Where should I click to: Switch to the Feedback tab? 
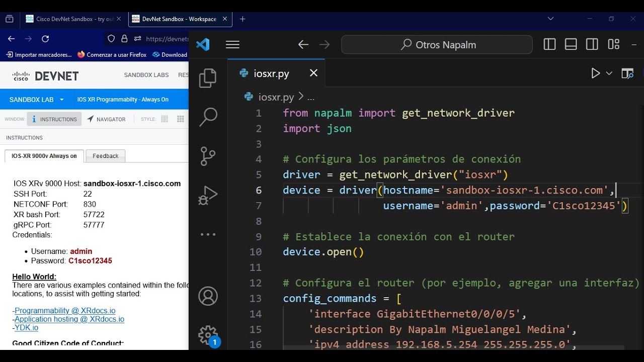tap(105, 156)
